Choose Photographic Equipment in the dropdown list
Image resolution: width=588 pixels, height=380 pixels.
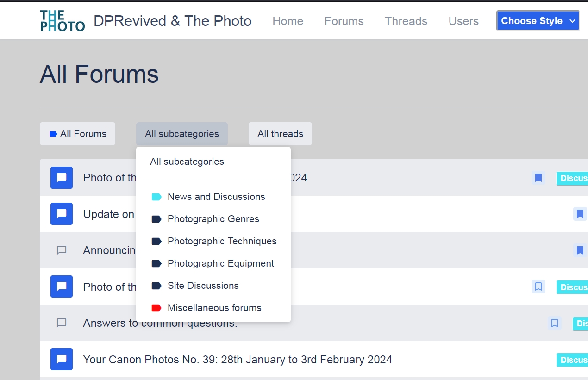click(x=220, y=263)
